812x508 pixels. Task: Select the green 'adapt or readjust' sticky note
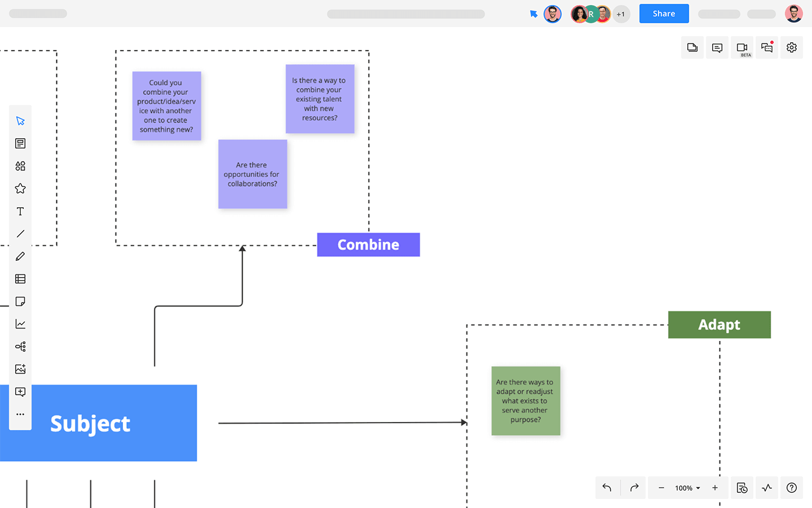526,401
